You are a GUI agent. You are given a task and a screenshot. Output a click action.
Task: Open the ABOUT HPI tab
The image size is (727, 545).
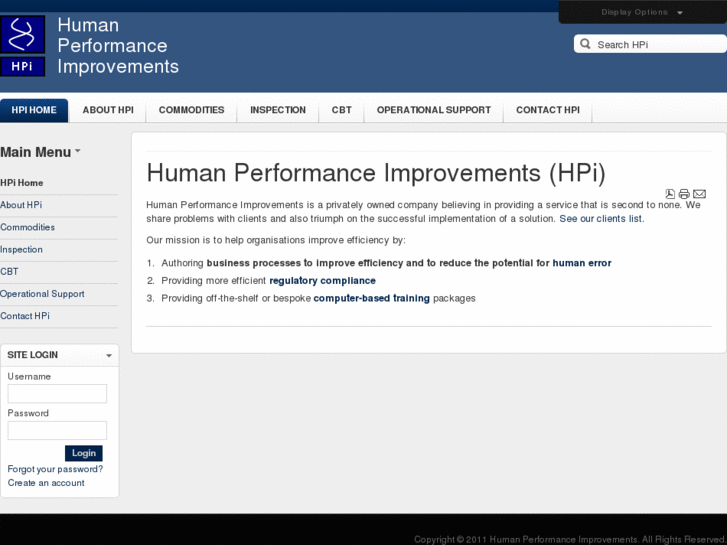108,110
